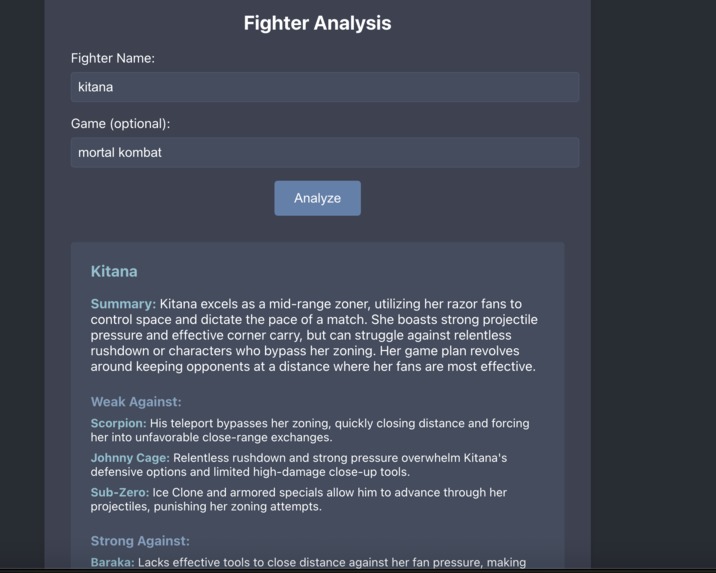Click the Analyze button
Viewport: 716px width, 573px height.
(x=317, y=198)
